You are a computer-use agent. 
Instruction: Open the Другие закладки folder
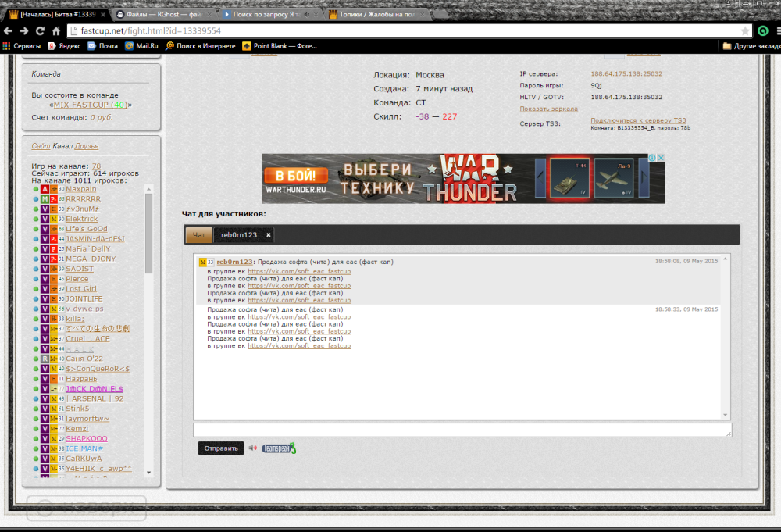pyautogui.click(x=751, y=46)
